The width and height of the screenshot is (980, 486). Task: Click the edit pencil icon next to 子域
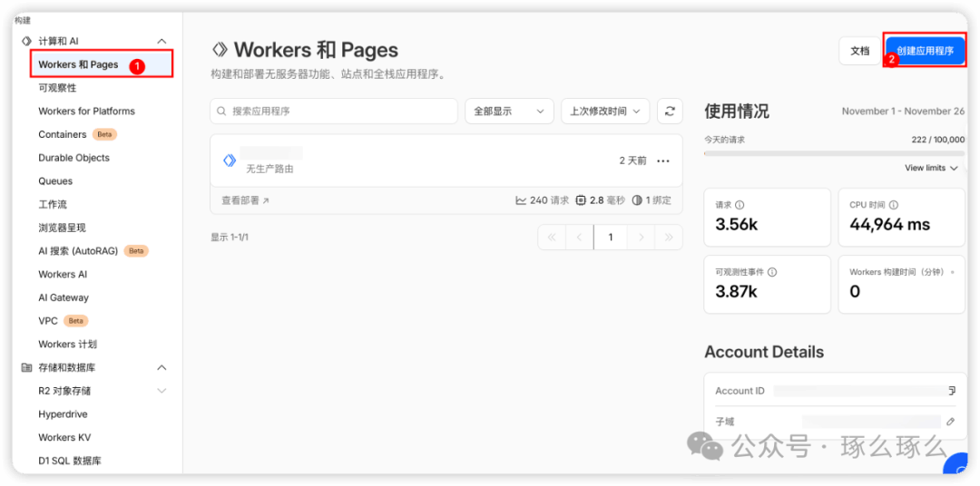pos(951,422)
